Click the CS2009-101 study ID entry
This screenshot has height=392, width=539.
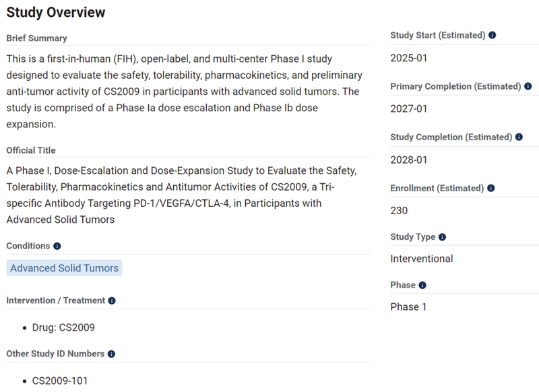click(60, 381)
